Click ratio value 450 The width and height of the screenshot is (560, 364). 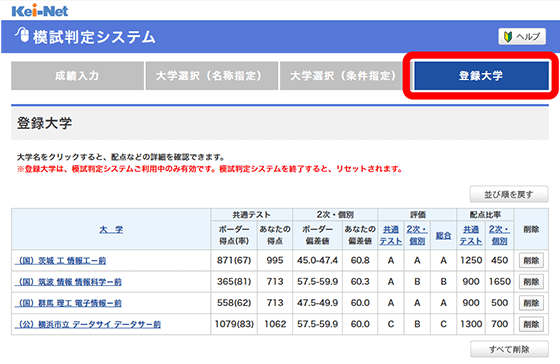click(499, 260)
